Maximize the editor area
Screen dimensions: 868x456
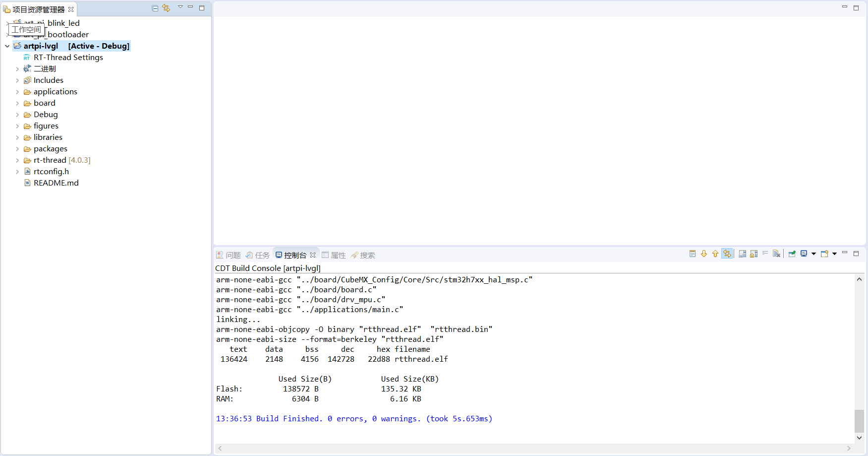click(x=856, y=7)
